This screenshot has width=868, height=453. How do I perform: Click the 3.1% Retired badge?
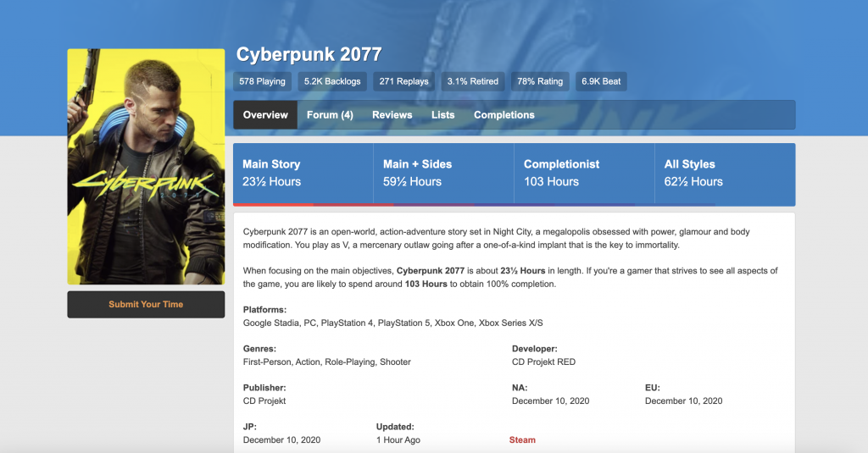(x=472, y=81)
